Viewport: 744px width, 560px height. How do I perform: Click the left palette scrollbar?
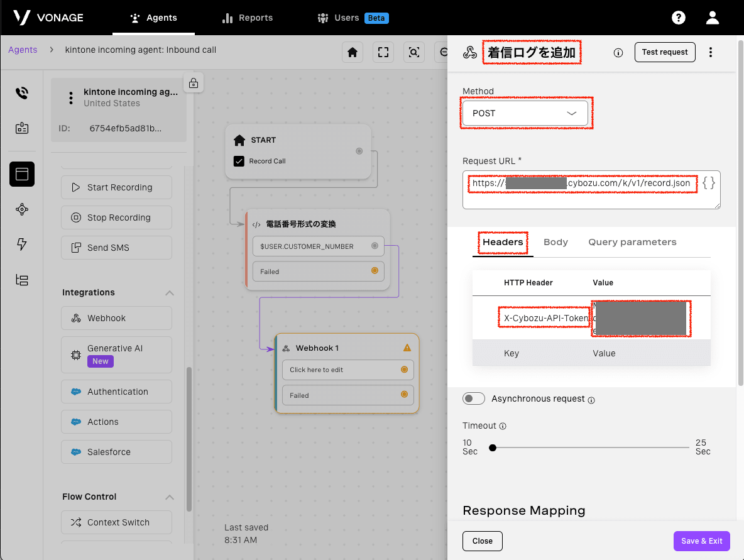[189, 439]
